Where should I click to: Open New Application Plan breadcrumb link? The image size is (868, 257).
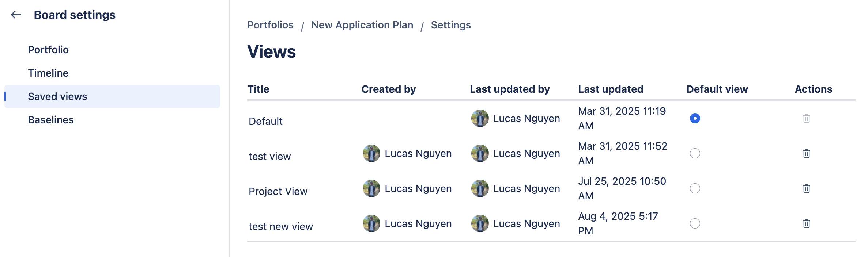coord(362,25)
